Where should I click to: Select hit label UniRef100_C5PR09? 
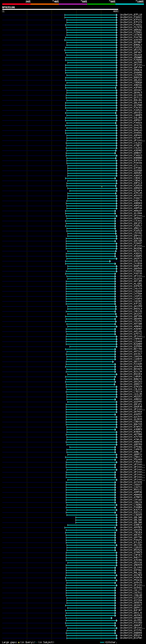point(131,339)
